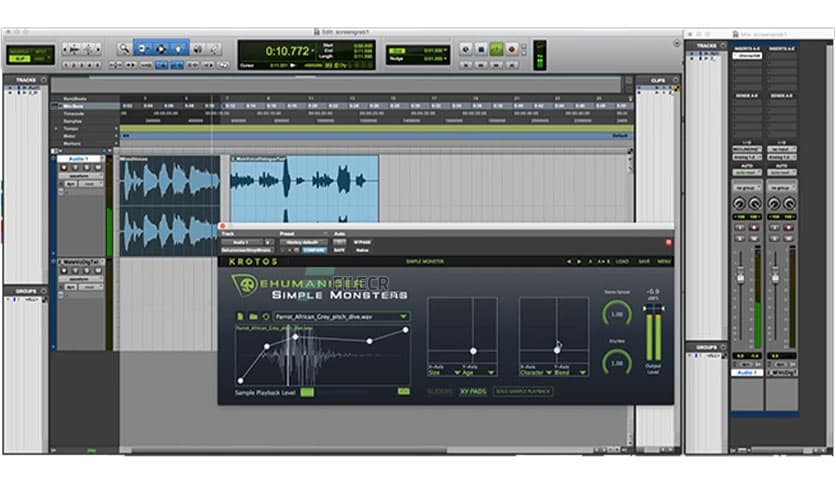Open the Parrot_African_Grey sample file dropdown
The height and width of the screenshot is (484, 836).
coord(341,317)
